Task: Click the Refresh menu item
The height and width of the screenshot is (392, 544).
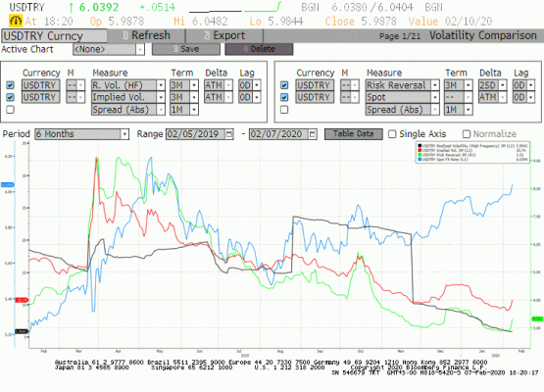Action: pyautogui.click(x=146, y=35)
